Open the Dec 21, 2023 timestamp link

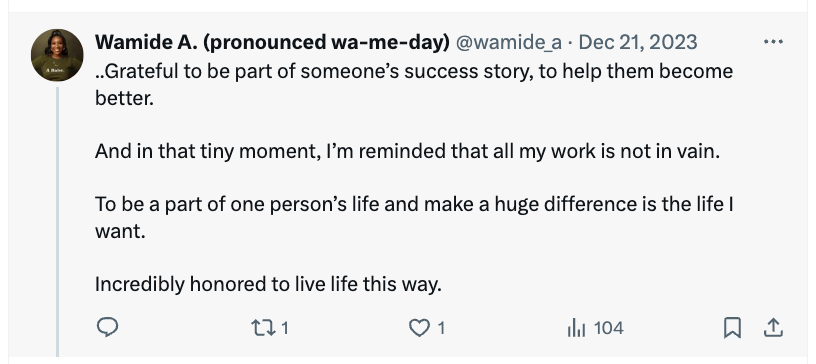point(638,42)
